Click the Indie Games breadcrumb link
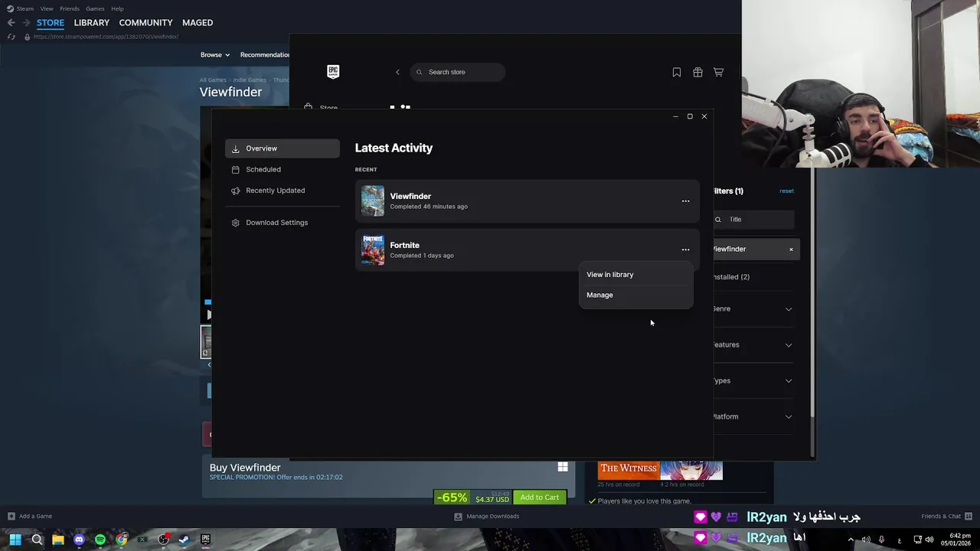 250,80
